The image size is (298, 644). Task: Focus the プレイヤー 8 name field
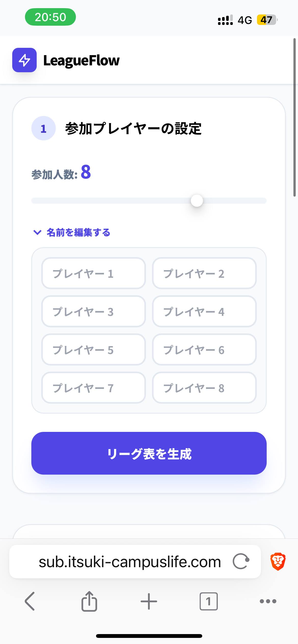204,388
